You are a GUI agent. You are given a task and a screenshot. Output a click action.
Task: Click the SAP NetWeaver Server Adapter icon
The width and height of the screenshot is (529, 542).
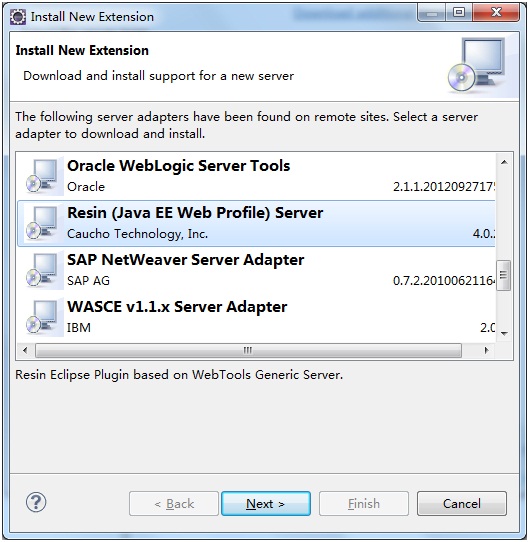[43, 270]
